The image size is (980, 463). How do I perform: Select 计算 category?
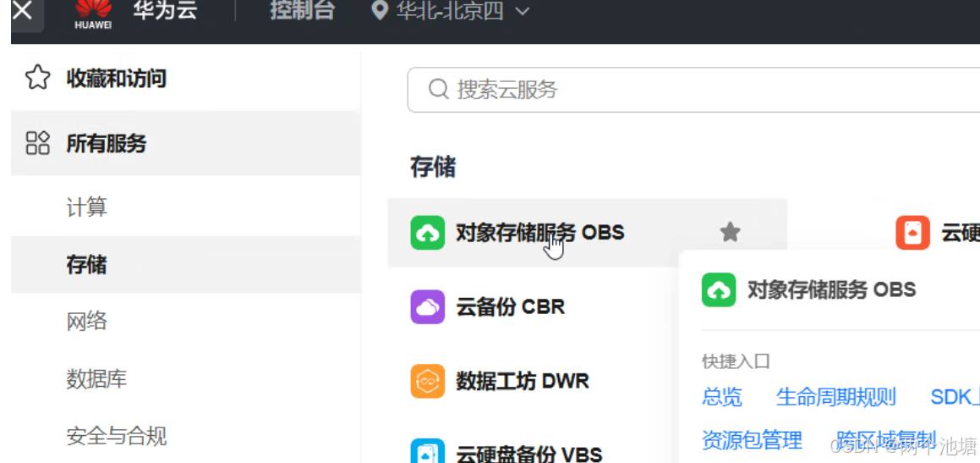click(x=86, y=207)
